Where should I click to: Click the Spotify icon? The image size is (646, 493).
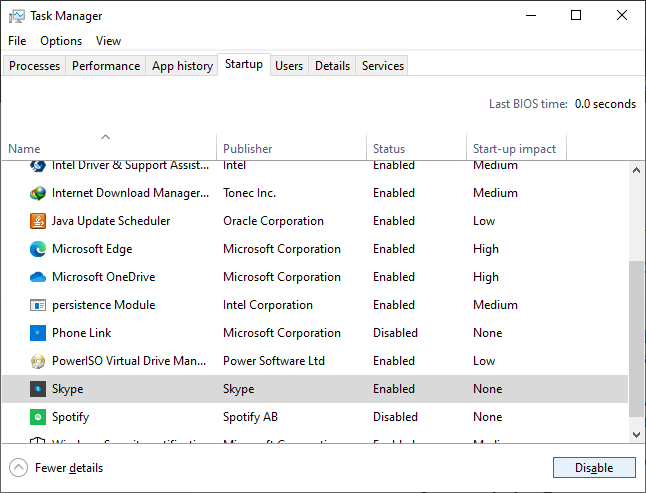(38, 417)
